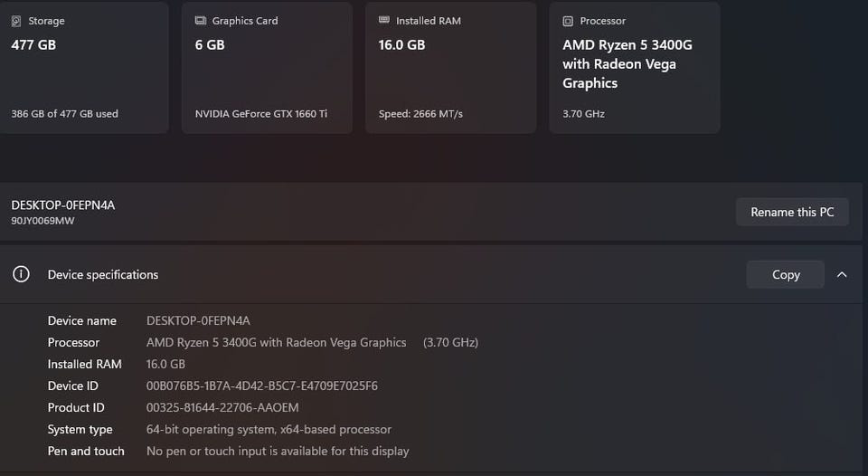The width and height of the screenshot is (868, 476).
Task: Click the Product ID value 00325-81644-22706-AAOEM
Action: pos(222,407)
